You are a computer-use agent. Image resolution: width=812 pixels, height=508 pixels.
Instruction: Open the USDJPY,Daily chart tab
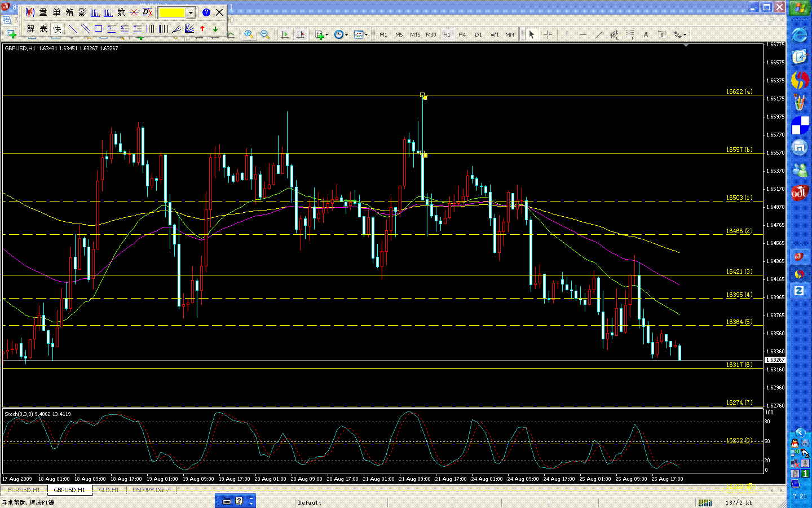[151, 490]
